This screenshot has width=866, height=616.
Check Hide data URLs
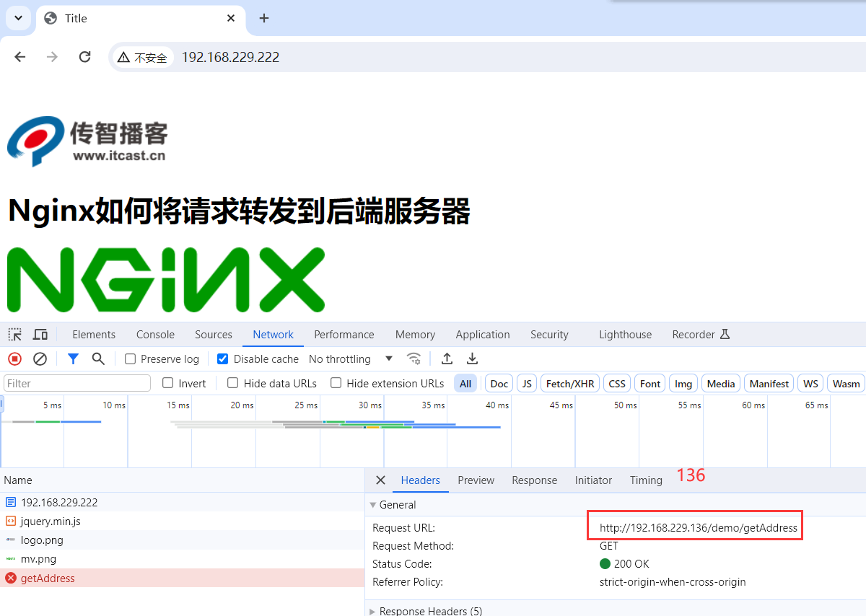pos(232,383)
